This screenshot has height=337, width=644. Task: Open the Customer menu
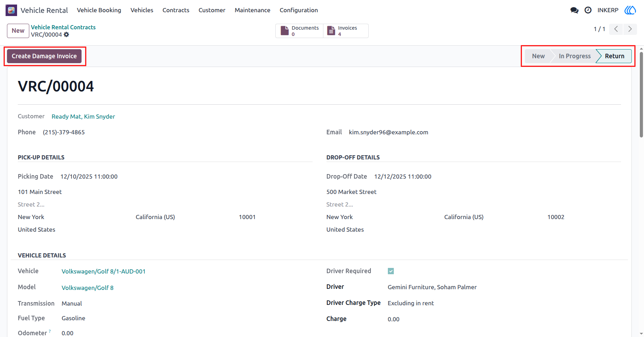tap(212, 10)
